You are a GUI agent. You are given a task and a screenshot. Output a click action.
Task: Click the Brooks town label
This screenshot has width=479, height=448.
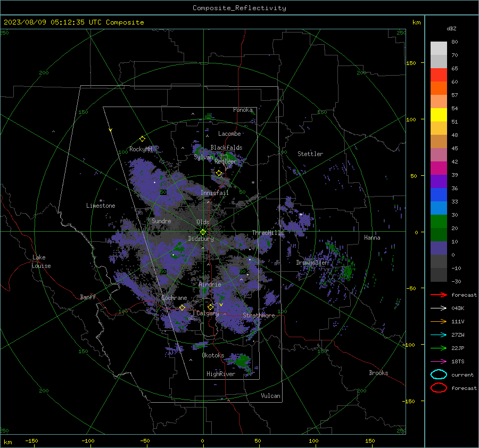[378, 373]
